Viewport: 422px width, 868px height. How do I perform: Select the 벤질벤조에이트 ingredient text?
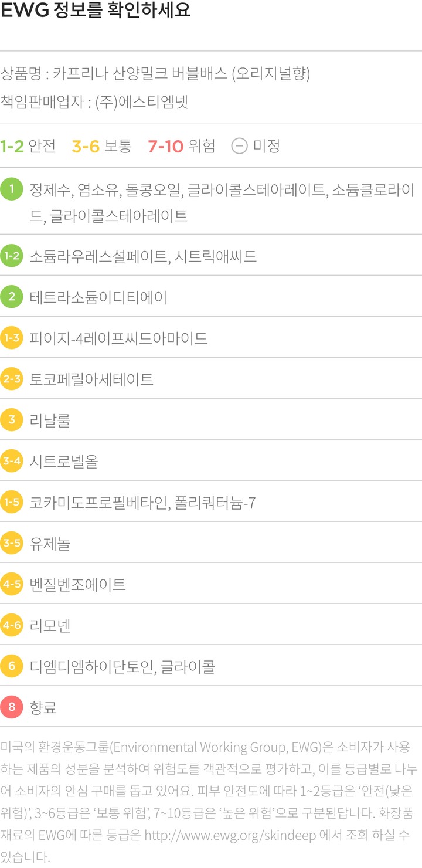pyautogui.click(x=77, y=585)
